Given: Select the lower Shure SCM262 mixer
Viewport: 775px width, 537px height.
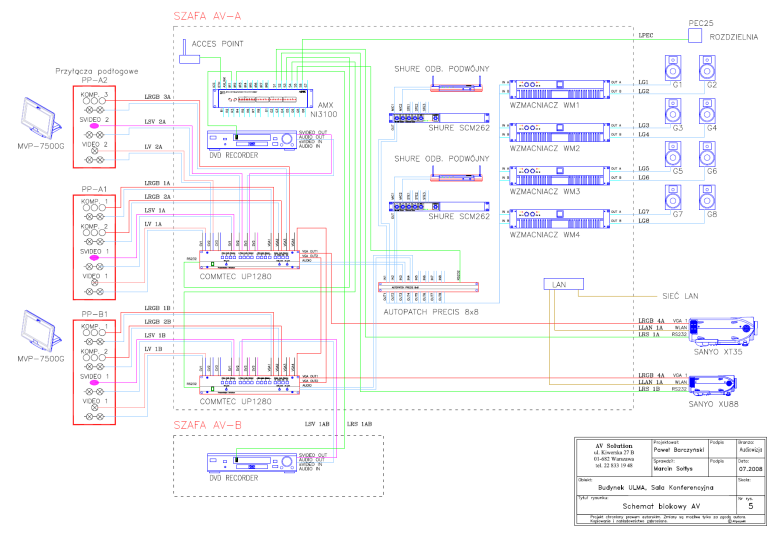Looking at the screenshot, I should pyautogui.click(x=439, y=207).
